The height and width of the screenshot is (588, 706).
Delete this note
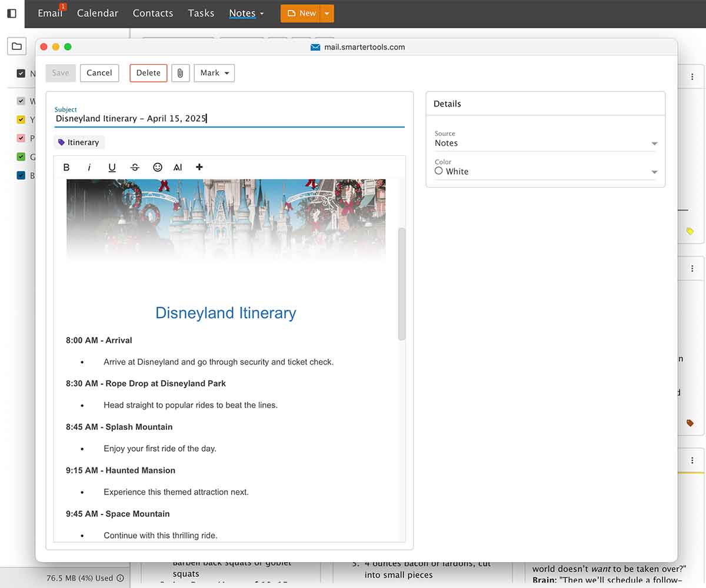point(148,73)
